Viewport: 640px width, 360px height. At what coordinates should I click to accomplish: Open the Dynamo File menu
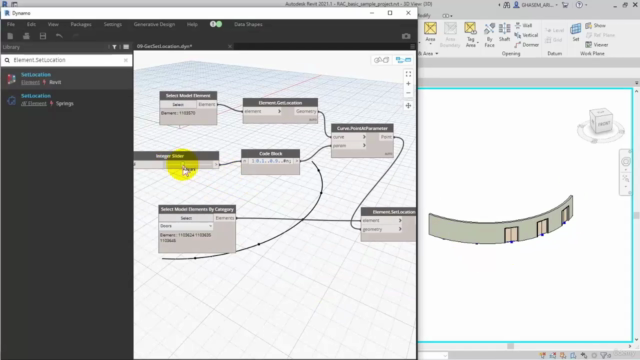point(11,24)
